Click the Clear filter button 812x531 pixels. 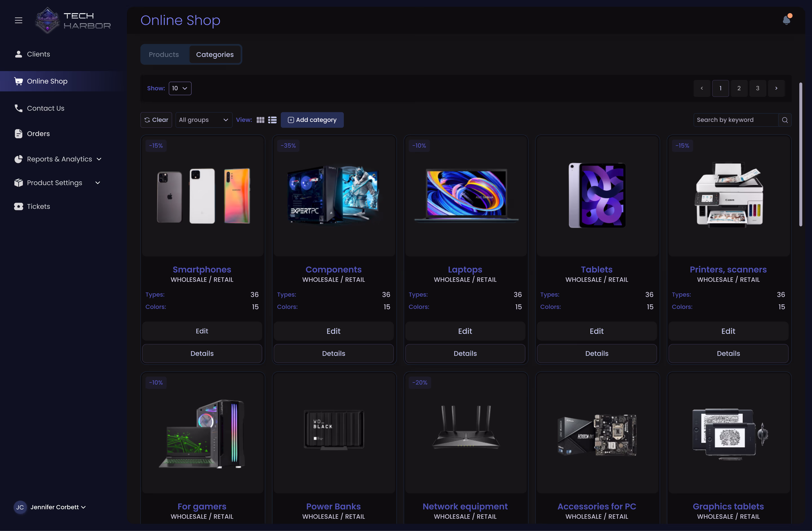156,120
